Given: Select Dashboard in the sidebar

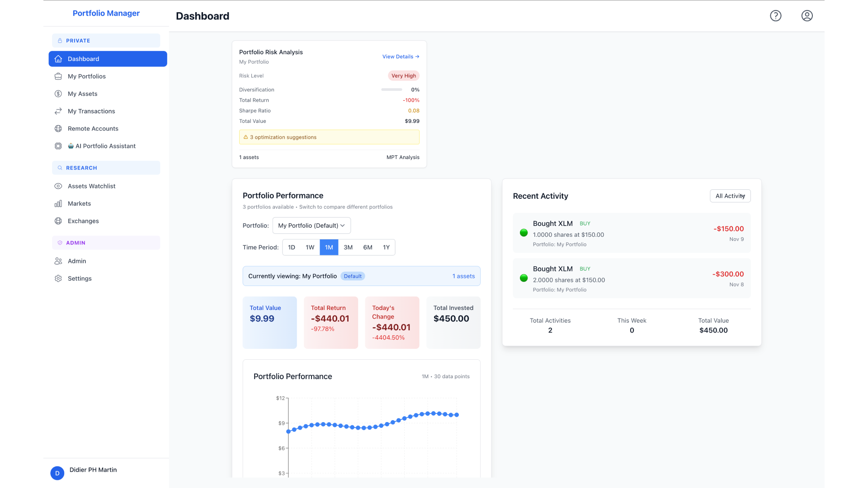Looking at the screenshot, I should point(83,59).
